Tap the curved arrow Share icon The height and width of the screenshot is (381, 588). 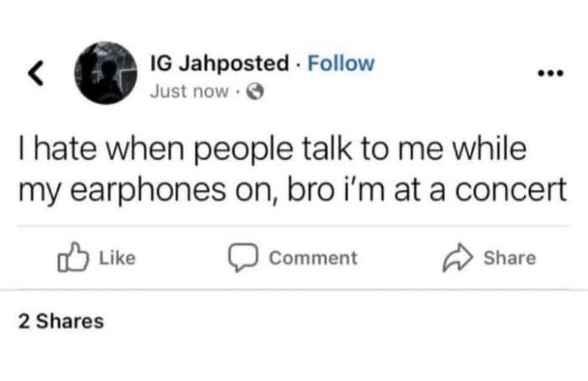[x=458, y=257]
